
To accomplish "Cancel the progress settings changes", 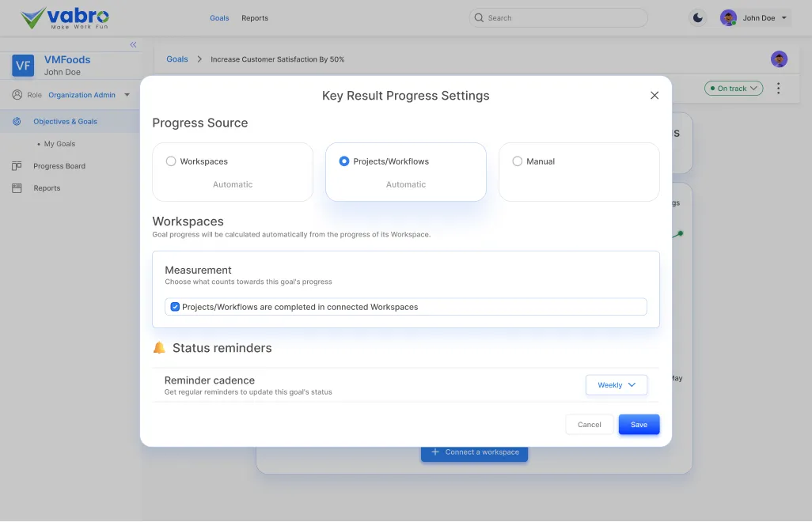I will pos(588,424).
